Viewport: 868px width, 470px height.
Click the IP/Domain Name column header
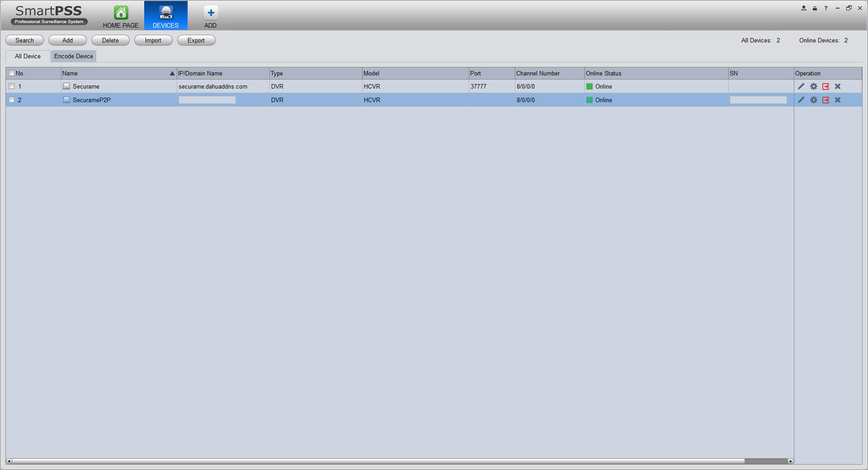coord(223,73)
